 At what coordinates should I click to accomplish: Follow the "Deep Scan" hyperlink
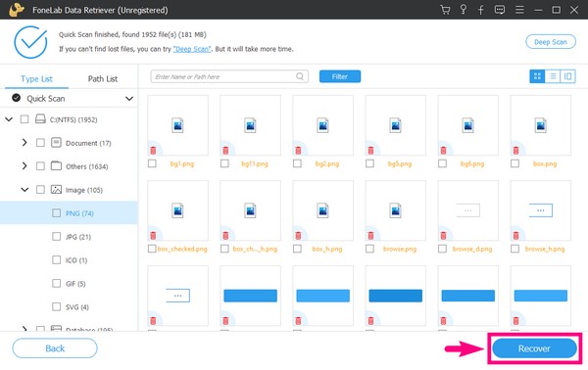tap(192, 49)
